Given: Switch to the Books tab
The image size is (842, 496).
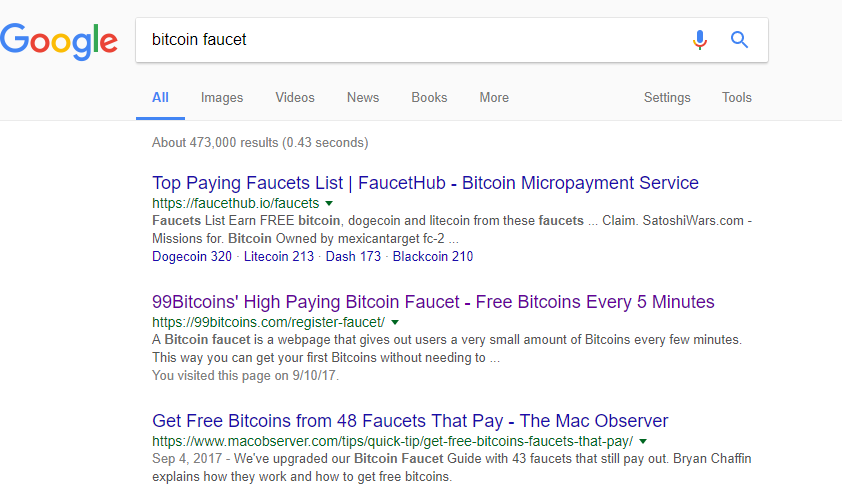Looking at the screenshot, I should (x=429, y=98).
